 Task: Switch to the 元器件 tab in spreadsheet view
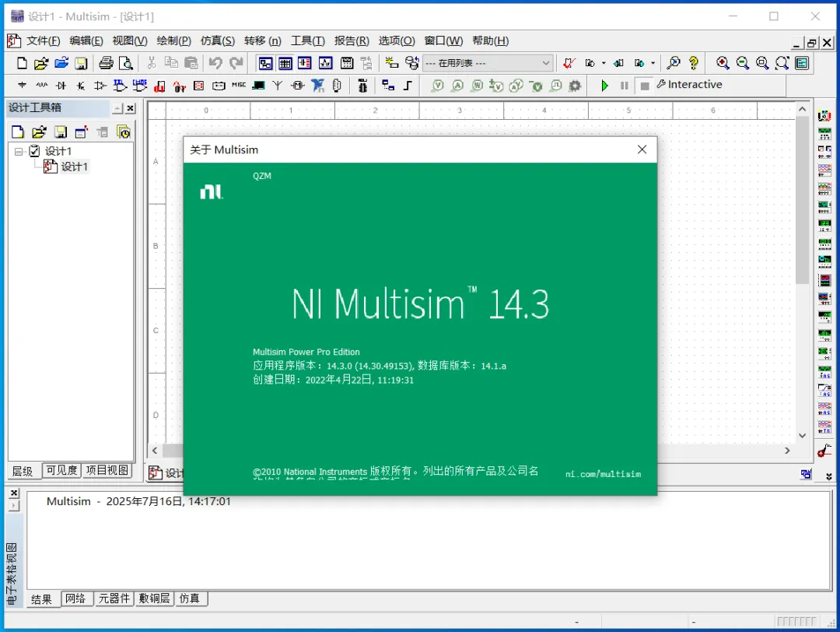[114, 599]
